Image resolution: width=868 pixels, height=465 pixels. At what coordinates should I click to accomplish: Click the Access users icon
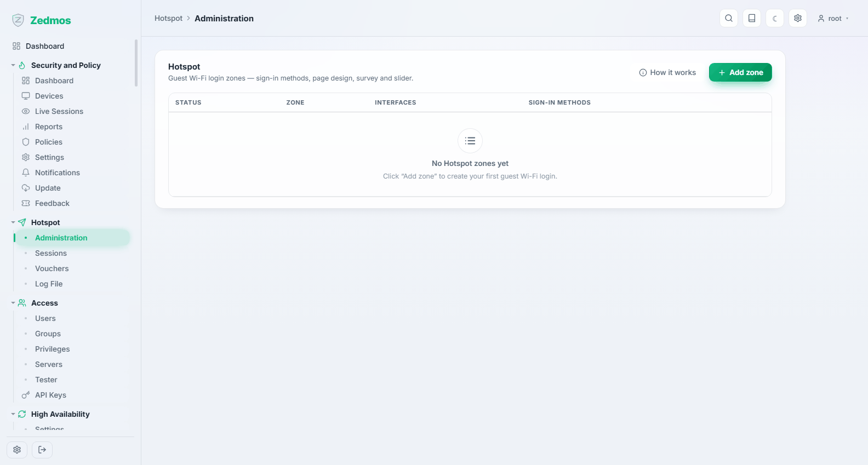coord(22,303)
